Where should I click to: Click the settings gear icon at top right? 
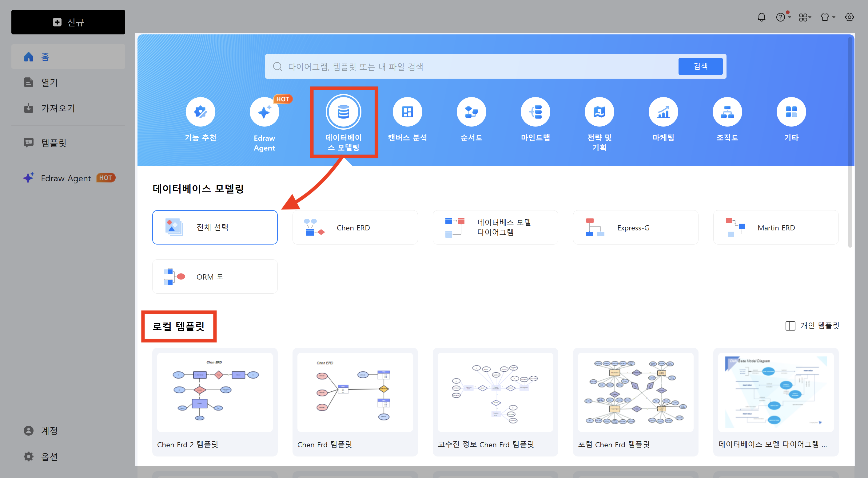pyautogui.click(x=849, y=17)
